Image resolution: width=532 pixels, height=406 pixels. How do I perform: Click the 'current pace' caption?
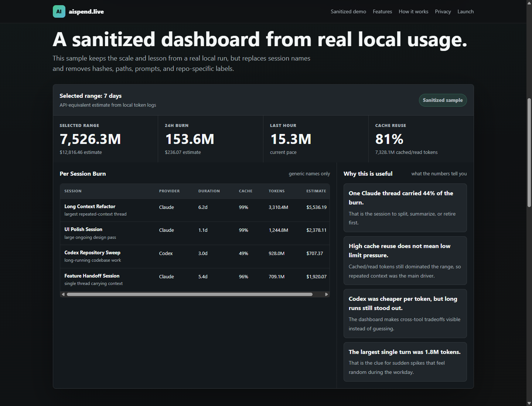(x=283, y=152)
